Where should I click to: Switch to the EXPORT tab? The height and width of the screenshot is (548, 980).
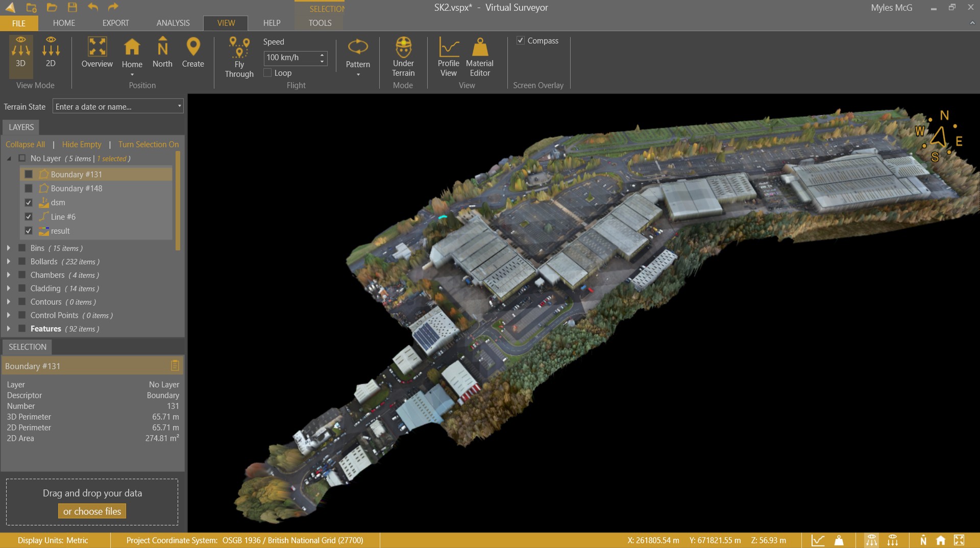pos(115,23)
